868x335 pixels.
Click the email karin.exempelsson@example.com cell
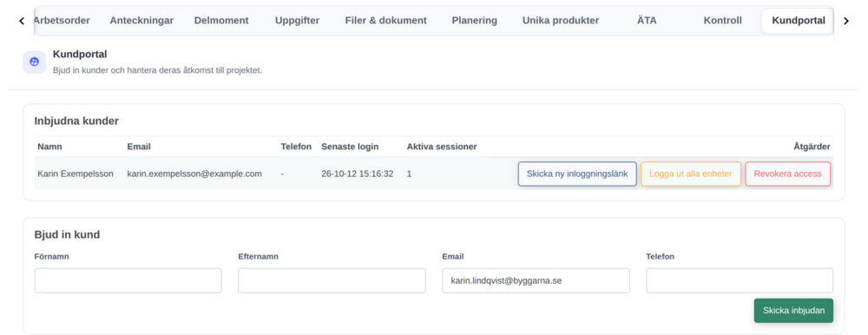coord(194,174)
